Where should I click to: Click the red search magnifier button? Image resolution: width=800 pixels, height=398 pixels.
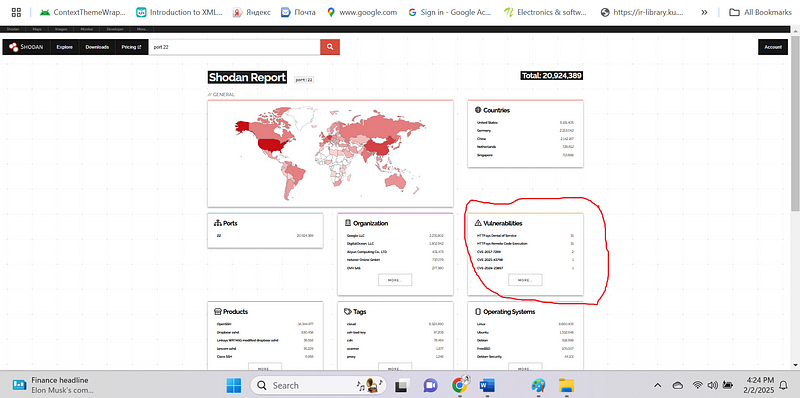(330, 47)
